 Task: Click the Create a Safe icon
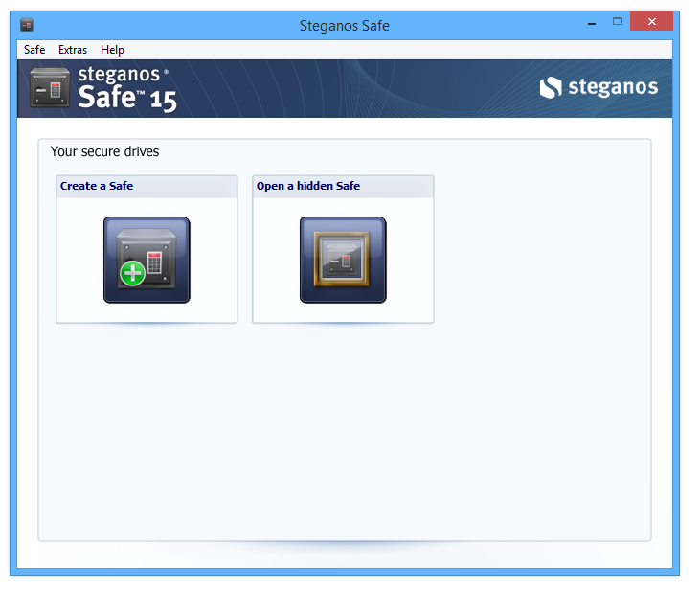[x=147, y=261]
